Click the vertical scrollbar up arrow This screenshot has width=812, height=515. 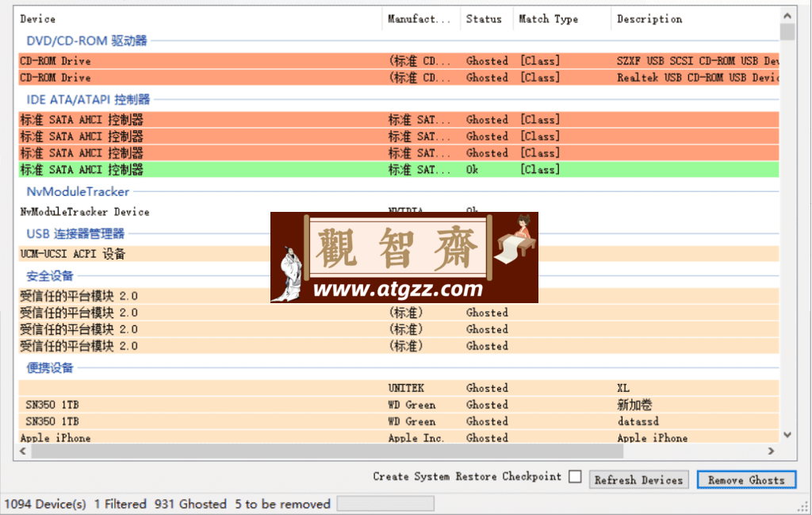(787, 16)
